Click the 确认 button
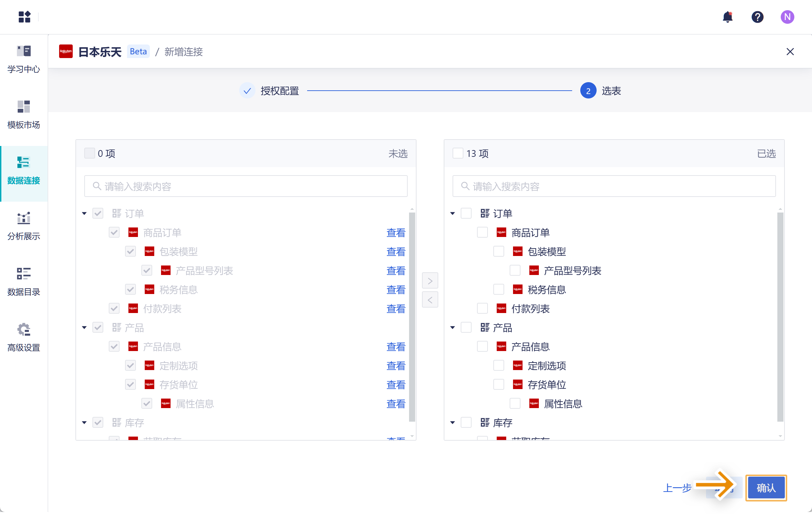812x514 pixels. pyautogui.click(x=766, y=488)
